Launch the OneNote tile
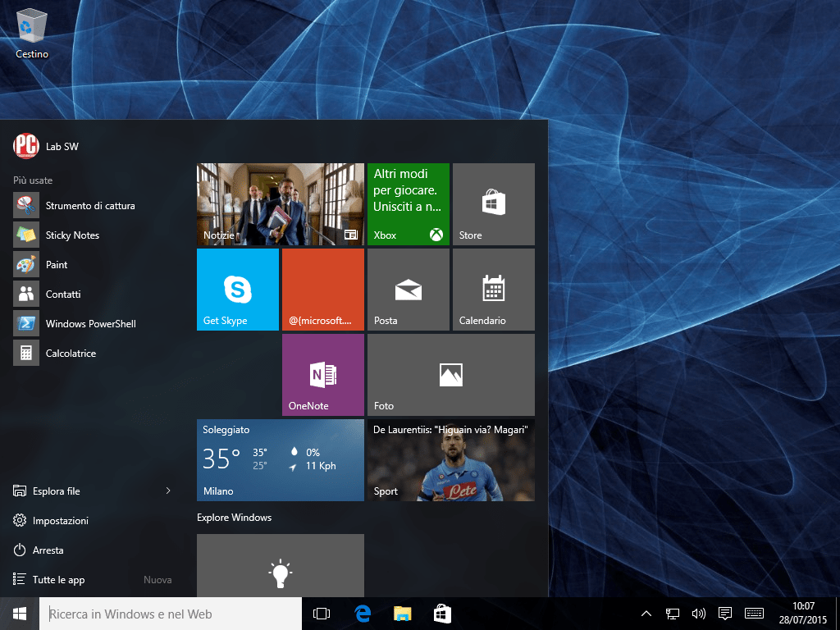Image resolution: width=840 pixels, height=630 pixels. (x=323, y=374)
